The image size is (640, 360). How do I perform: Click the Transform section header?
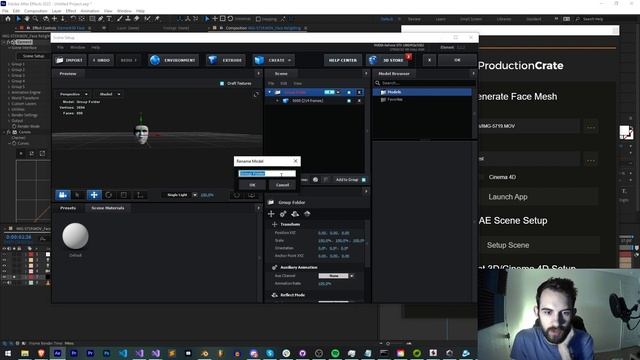pyautogui.click(x=290, y=224)
